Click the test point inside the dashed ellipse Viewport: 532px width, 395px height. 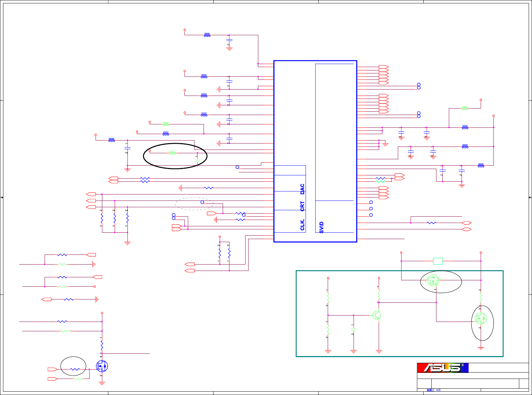[x=202, y=202]
